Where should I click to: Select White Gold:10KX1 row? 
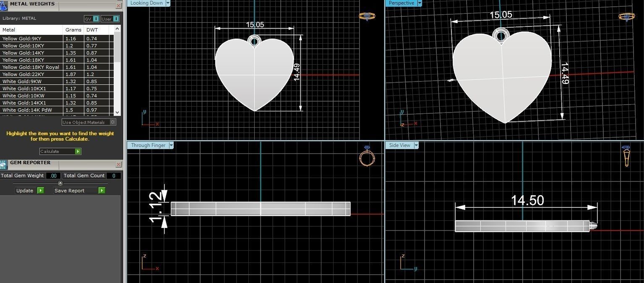(x=57, y=89)
